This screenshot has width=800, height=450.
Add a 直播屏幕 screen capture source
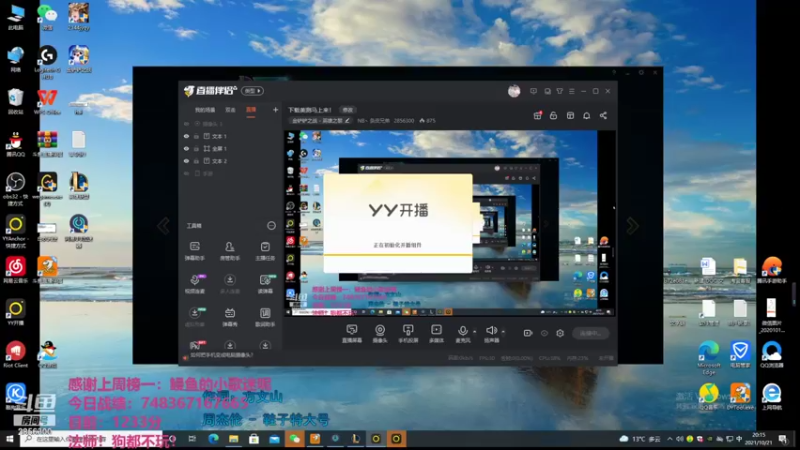[352, 333]
